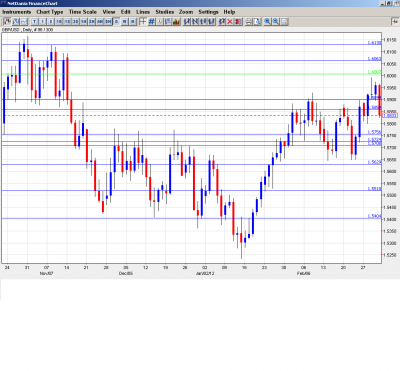Zoom out with the magnifier minus icon
The height and width of the screenshot is (371, 400).
pyautogui.click(x=276, y=22)
